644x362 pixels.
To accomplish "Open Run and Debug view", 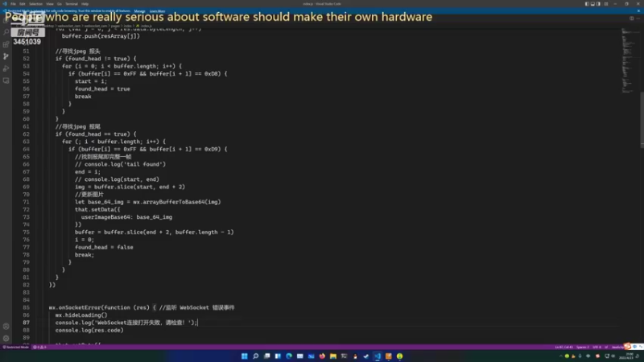I will pyautogui.click(x=6, y=68).
